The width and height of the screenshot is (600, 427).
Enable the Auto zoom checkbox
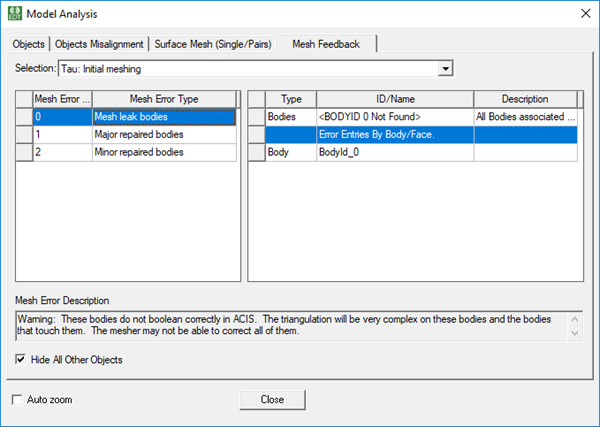[17, 399]
